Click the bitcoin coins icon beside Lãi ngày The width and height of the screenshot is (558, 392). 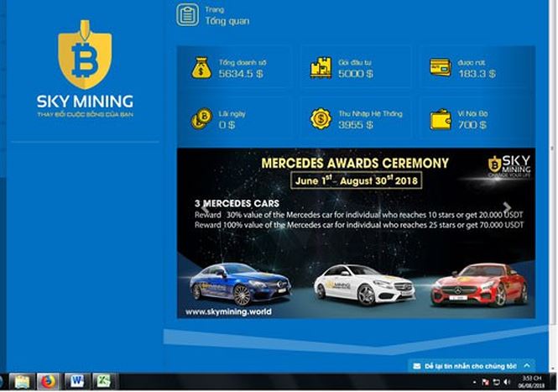pos(201,118)
